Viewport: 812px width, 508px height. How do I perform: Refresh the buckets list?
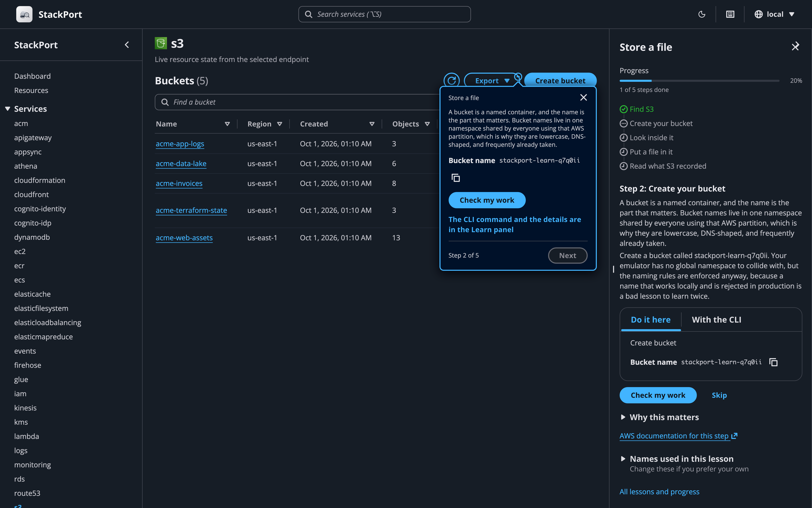pos(452,81)
